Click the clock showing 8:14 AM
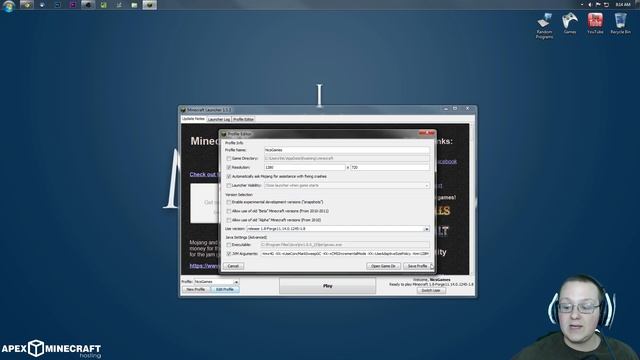 click(623, 4)
